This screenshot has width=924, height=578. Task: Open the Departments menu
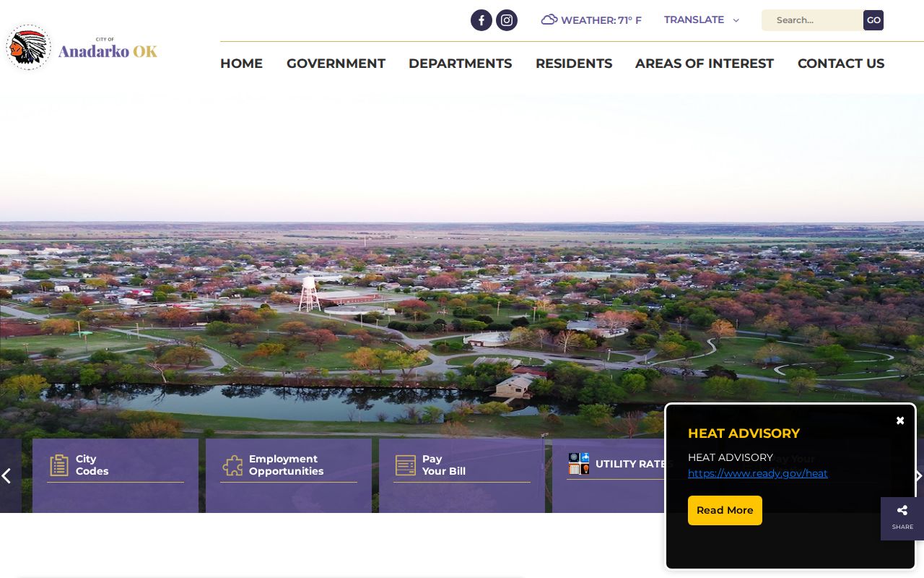click(x=460, y=64)
